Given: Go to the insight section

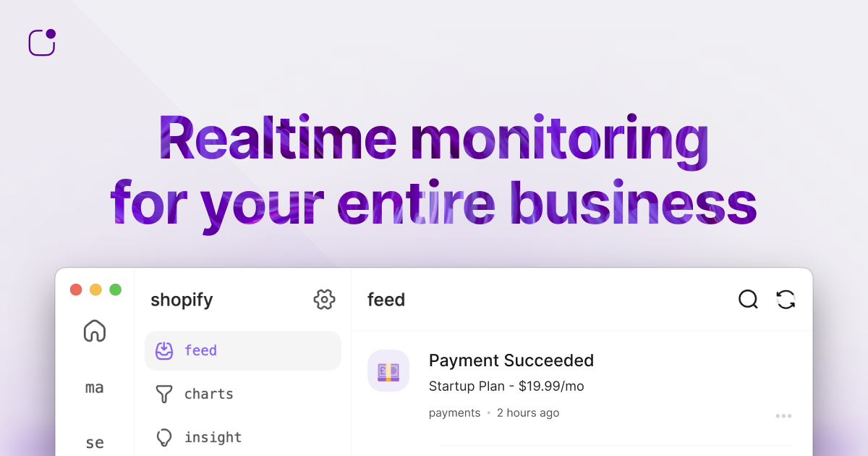Looking at the screenshot, I should (213, 438).
